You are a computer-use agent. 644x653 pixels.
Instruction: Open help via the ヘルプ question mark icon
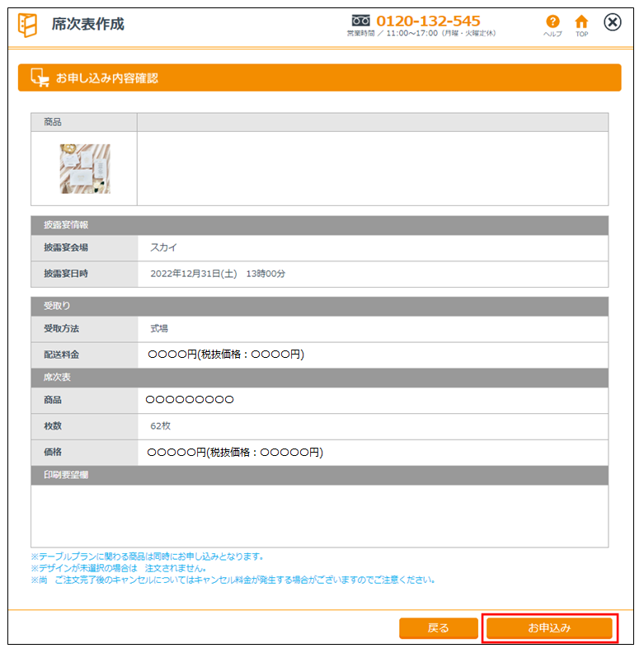pyautogui.click(x=552, y=22)
